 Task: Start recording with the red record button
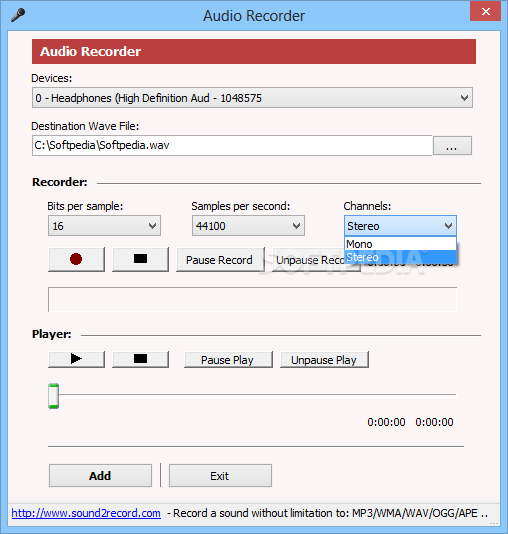click(x=76, y=260)
